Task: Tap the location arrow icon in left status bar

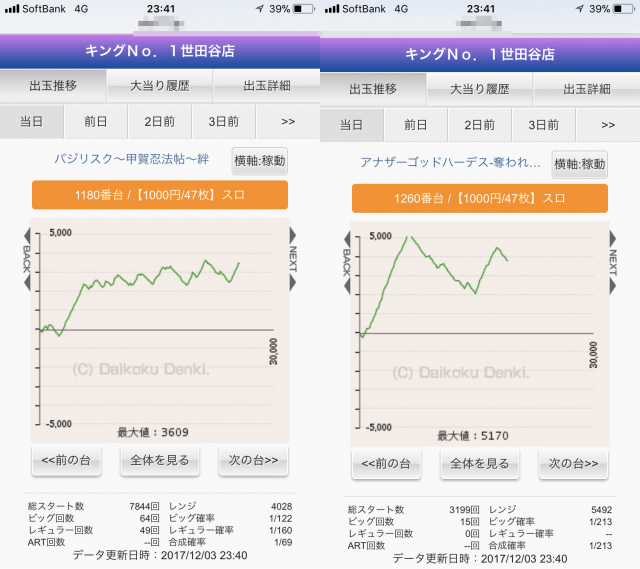Action: point(259,9)
